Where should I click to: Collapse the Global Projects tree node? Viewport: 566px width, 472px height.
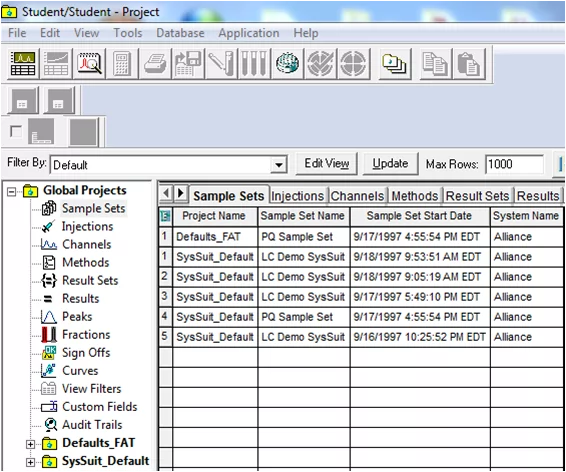click(12, 192)
